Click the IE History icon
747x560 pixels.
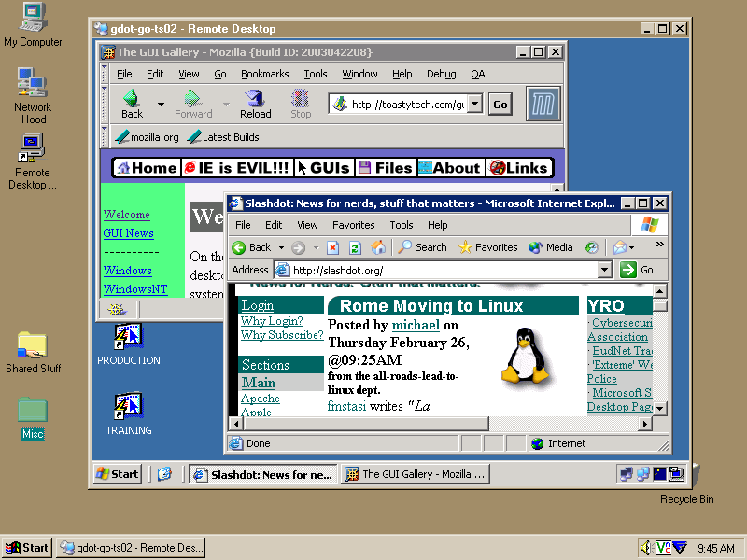591,247
